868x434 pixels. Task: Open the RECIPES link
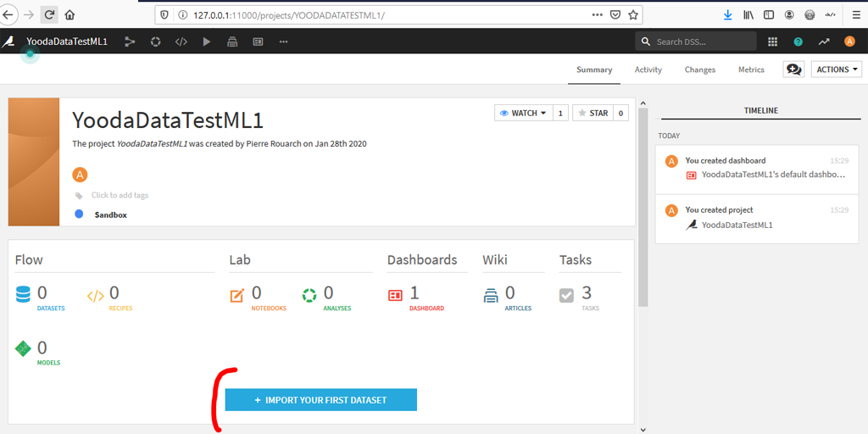click(x=120, y=309)
